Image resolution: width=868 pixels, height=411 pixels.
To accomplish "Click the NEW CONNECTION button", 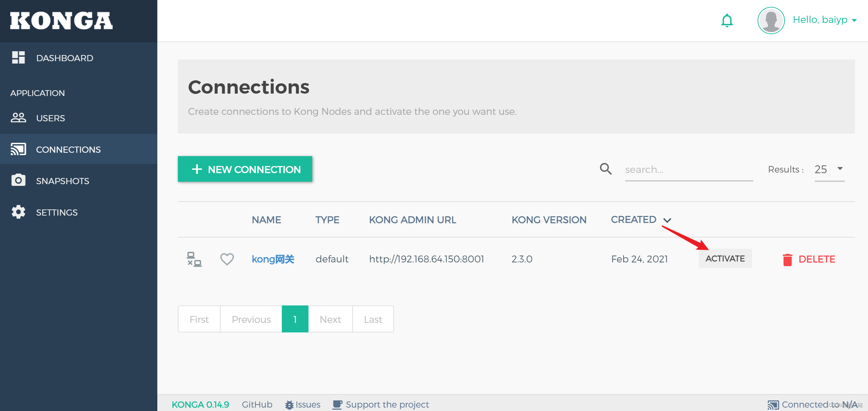I will click(245, 169).
